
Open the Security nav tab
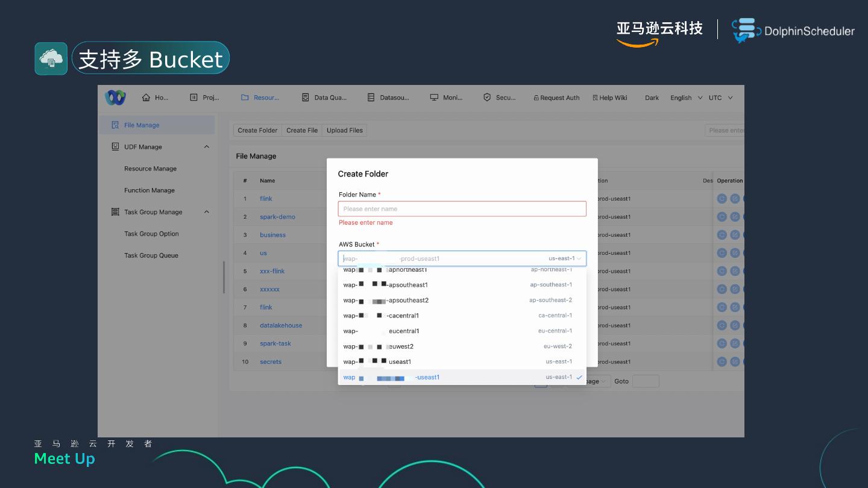tap(500, 98)
